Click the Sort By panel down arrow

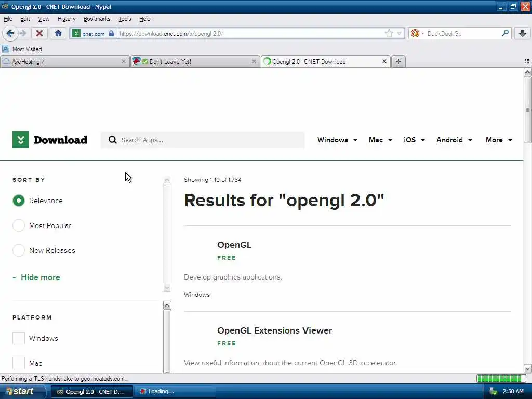(167, 288)
